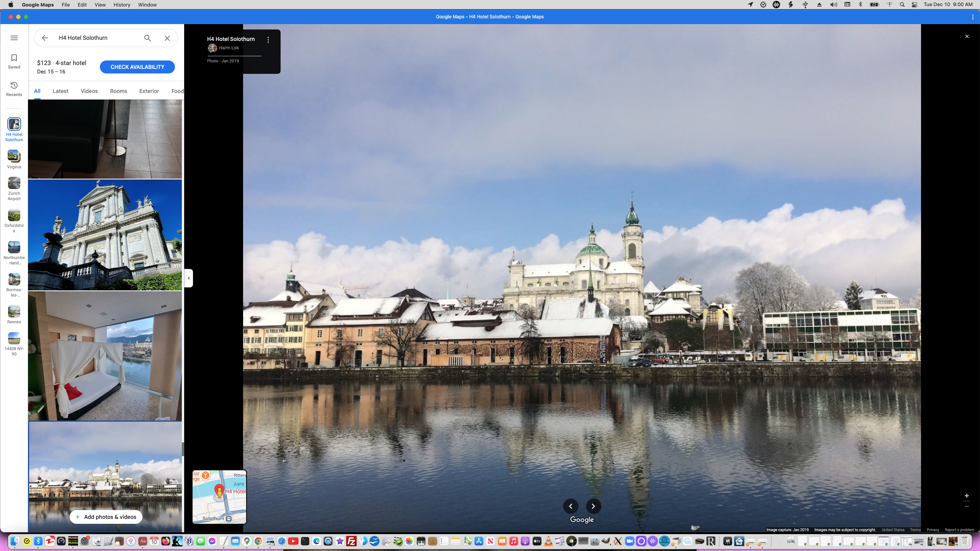Go back using the search bar arrow
The height and width of the screenshot is (551, 980).
tap(45, 38)
